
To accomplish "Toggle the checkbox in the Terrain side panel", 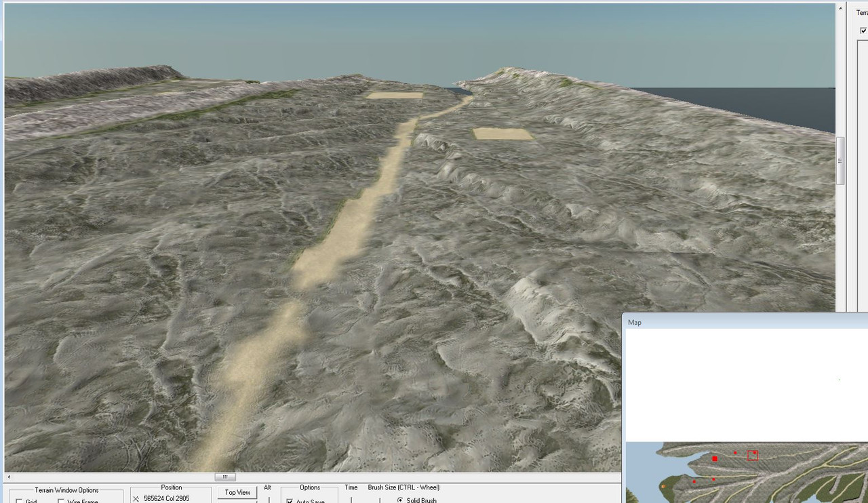I will point(863,31).
